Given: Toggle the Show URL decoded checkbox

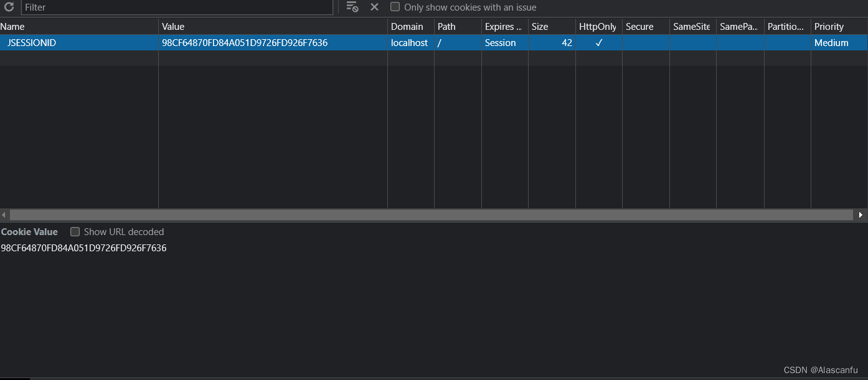Looking at the screenshot, I should click(75, 232).
